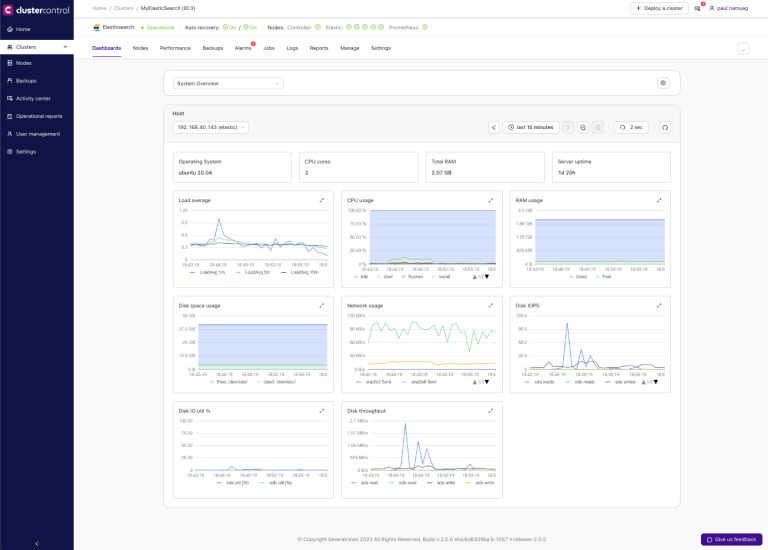
Task: Expand the Disk IOPS chart fullscreen
Action: (x=659, y=305)
